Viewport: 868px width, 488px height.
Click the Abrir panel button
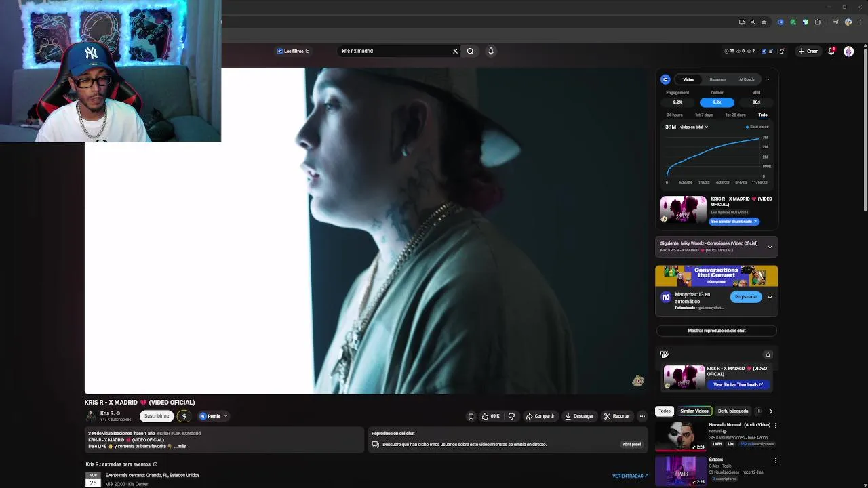tap(631, 445)
